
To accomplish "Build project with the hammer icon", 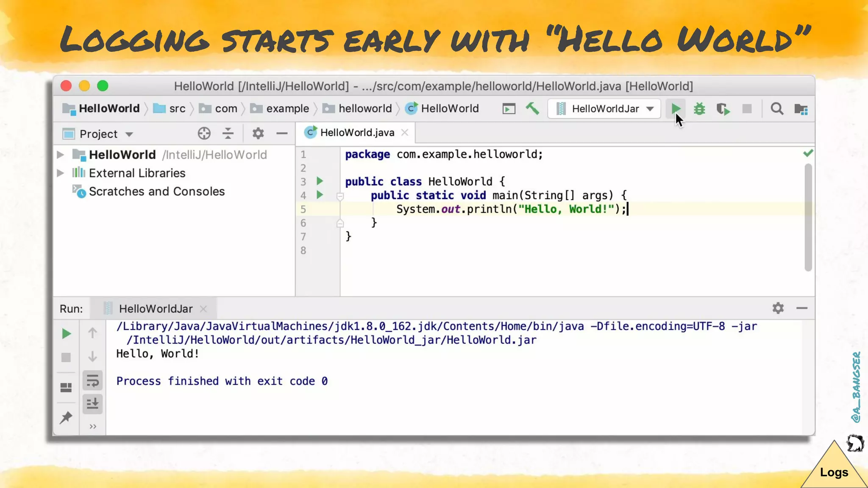I will tap(532, 109).
